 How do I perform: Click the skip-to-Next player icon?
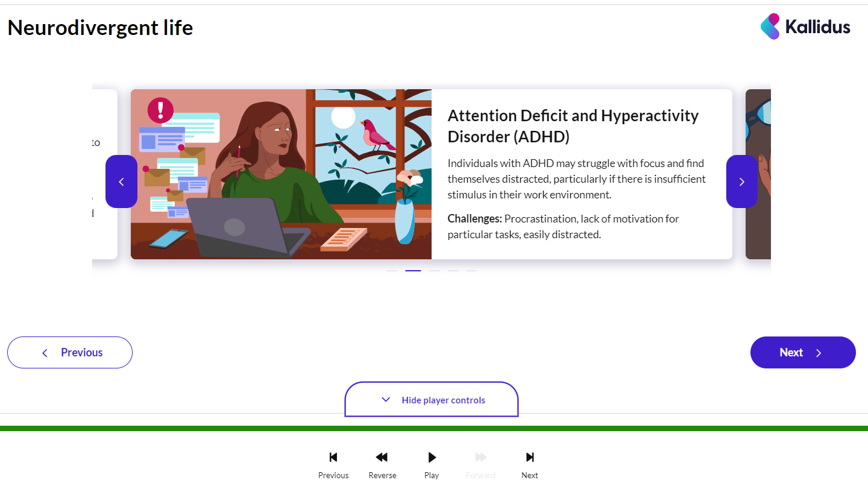[x=530, y=457]
